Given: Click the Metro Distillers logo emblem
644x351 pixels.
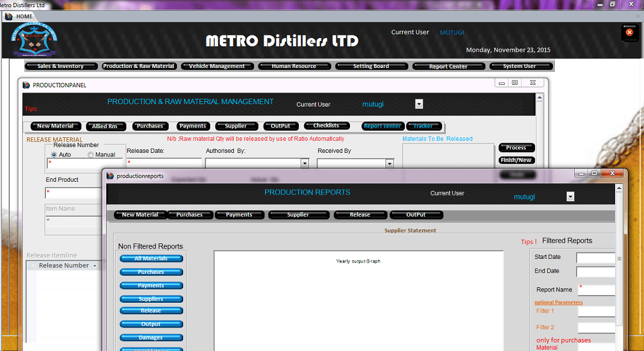Looking at the screenshot, I should point(34,39).
